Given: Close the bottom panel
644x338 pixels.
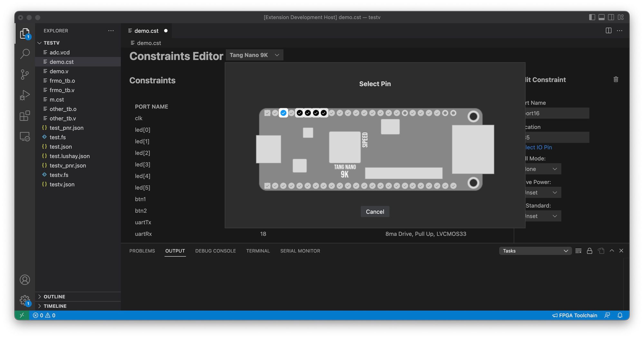Looking at the screenshot, I should coord(621,251).
